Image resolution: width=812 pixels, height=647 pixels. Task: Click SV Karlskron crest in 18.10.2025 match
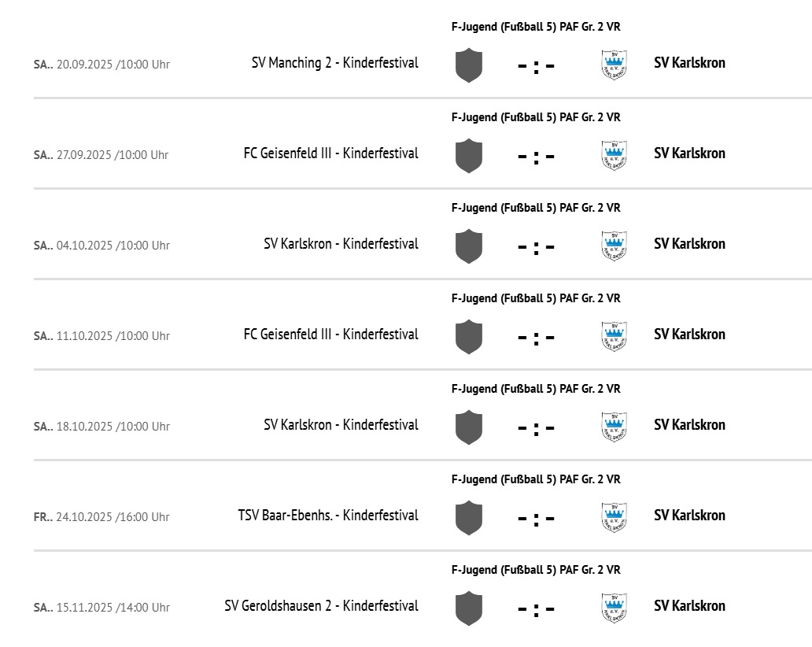[x=614, y=427]
